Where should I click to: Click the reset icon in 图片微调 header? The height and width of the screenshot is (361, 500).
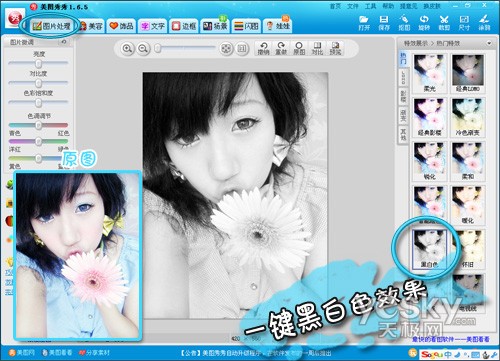click(64, 42)
